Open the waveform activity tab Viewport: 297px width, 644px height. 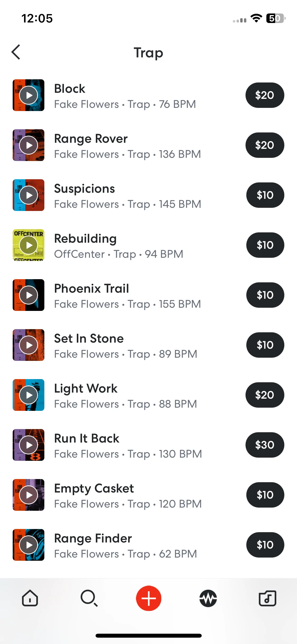click(208, 598)
